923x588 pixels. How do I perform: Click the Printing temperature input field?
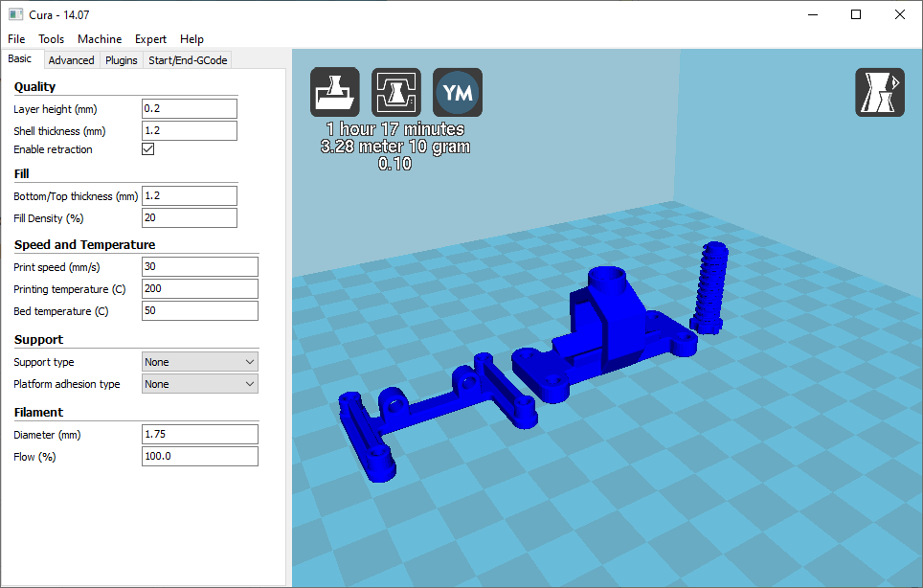(x=199, y=288)
